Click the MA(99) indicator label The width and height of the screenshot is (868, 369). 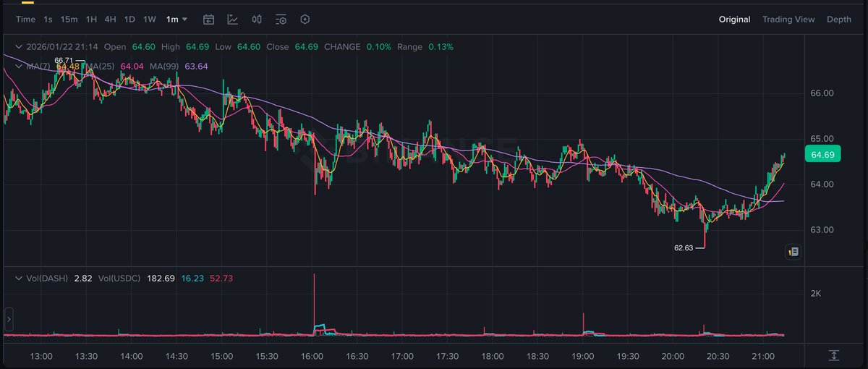164,67
